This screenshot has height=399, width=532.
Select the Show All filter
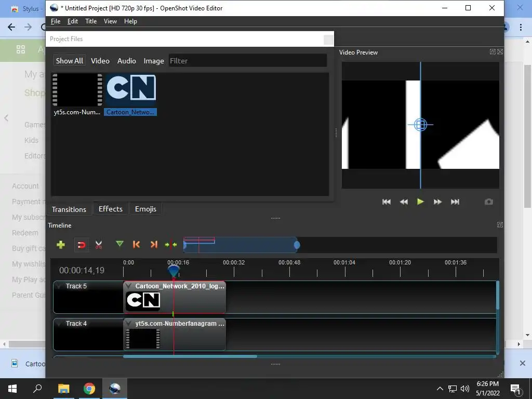pyautogui.click(x=70, y=61)
